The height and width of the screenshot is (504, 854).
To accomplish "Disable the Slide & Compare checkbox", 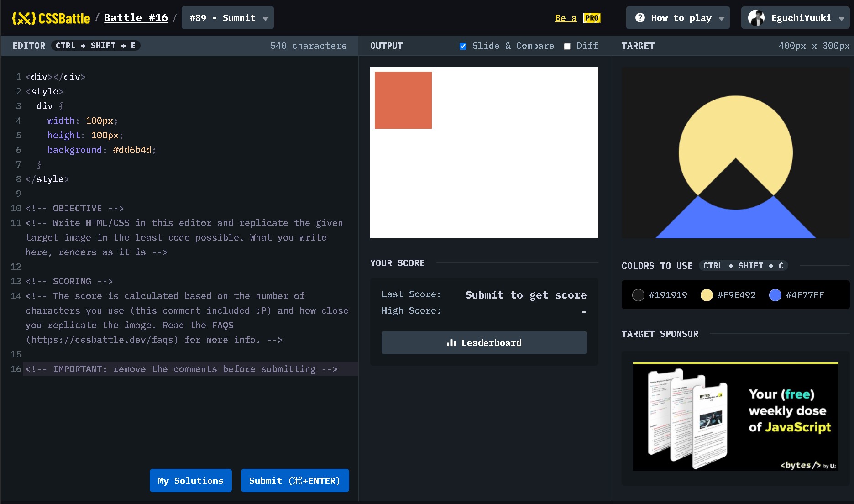I will [463, 46].
